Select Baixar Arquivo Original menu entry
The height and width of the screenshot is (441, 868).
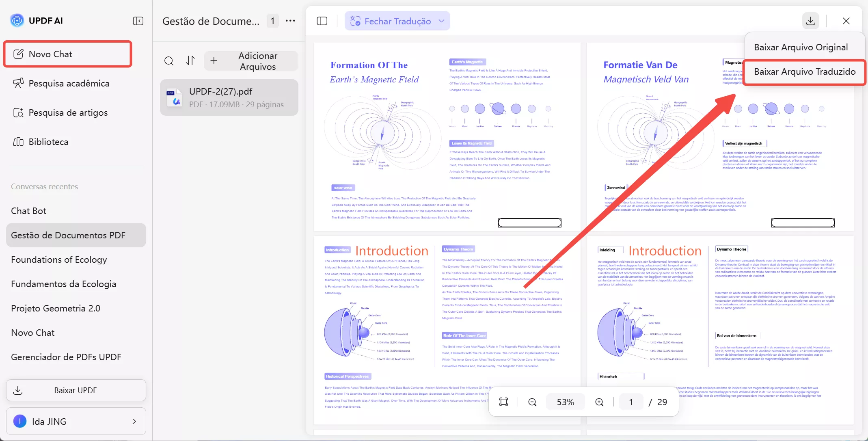pos(801,47)
